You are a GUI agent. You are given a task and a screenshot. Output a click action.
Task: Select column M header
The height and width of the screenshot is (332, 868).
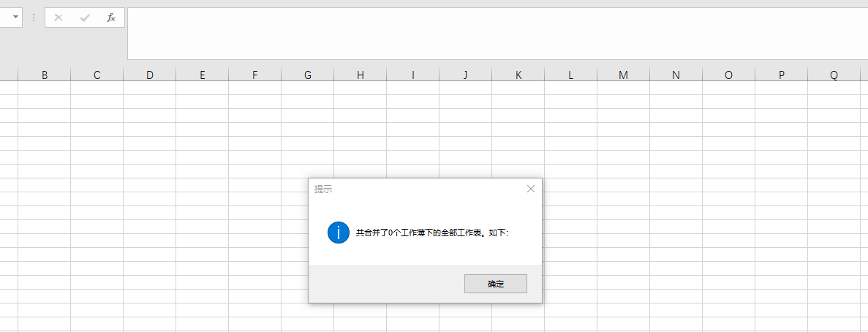623,75
